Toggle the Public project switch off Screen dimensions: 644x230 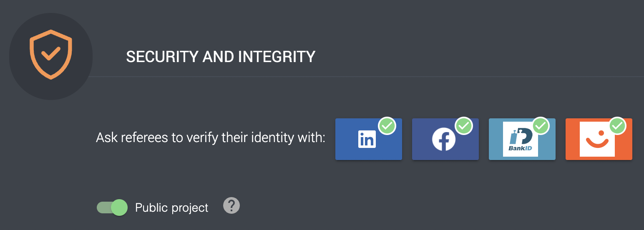112,207
